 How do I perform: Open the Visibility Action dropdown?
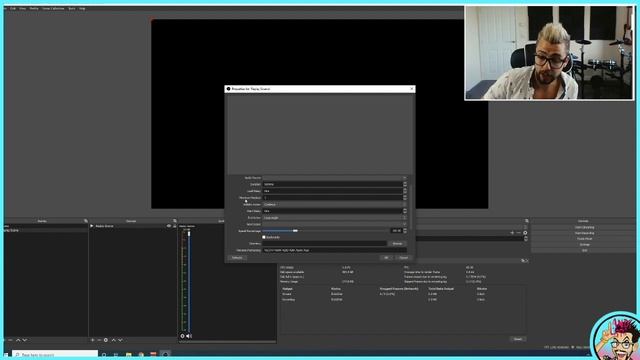[x=335, y=204]
